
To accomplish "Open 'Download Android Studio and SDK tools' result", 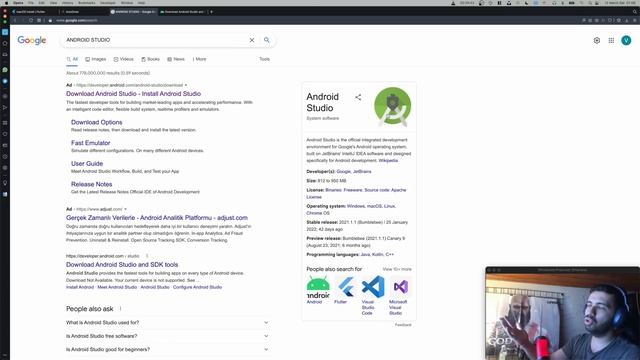I will coord(122,264).
